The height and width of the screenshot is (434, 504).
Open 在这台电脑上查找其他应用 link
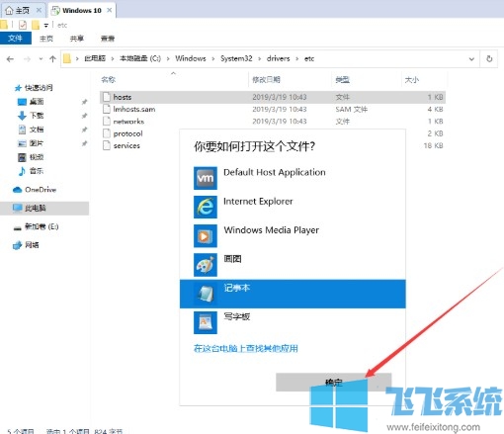click(x=246, y=348)
